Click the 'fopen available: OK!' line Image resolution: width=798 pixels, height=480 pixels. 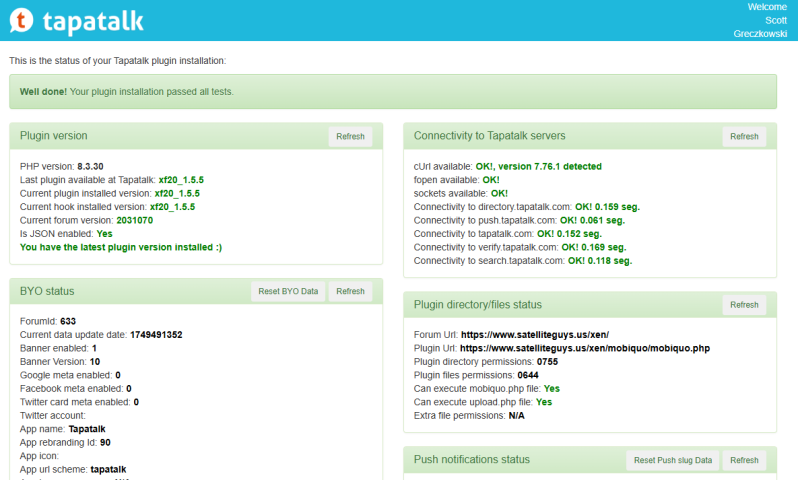coord(457,180)
